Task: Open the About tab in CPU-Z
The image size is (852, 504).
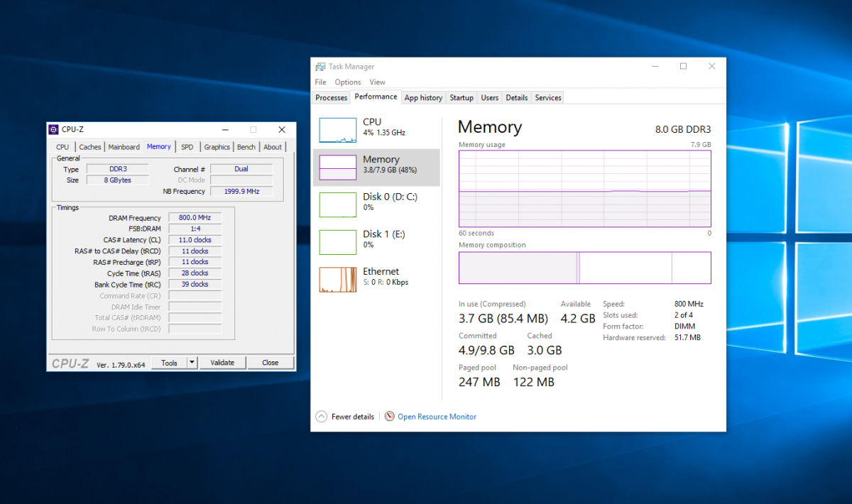Action: tap(273, 147)
